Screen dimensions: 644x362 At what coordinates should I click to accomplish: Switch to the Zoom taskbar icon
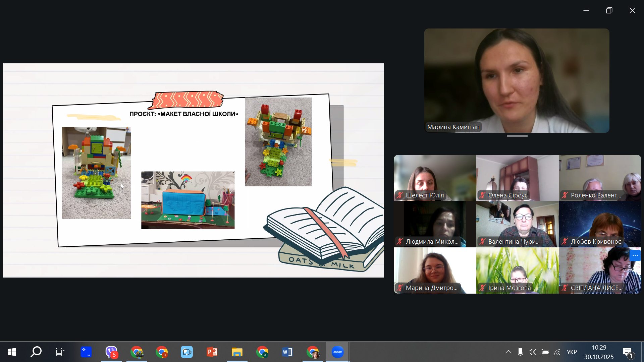[x=338, y=352]
